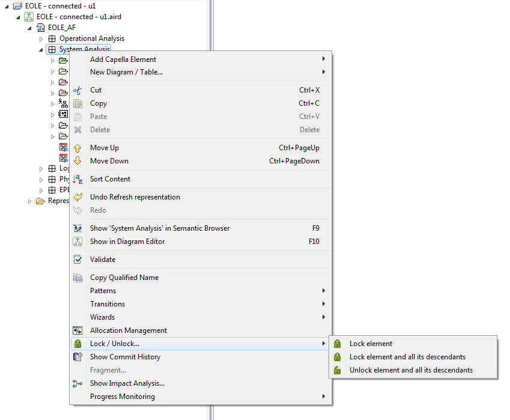
Task: Click the Undo Refresh representation arrow icon
Action: [77, 196]
